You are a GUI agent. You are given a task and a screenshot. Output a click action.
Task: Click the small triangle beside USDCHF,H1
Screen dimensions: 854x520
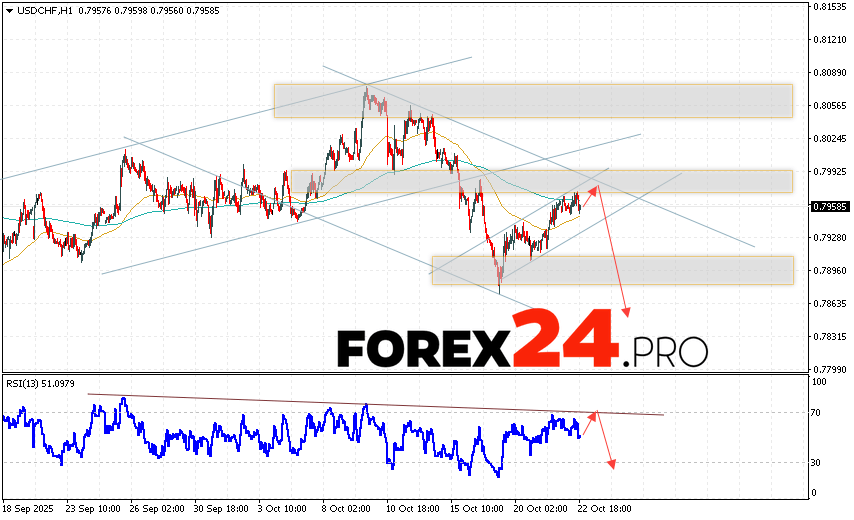[7, 10]
